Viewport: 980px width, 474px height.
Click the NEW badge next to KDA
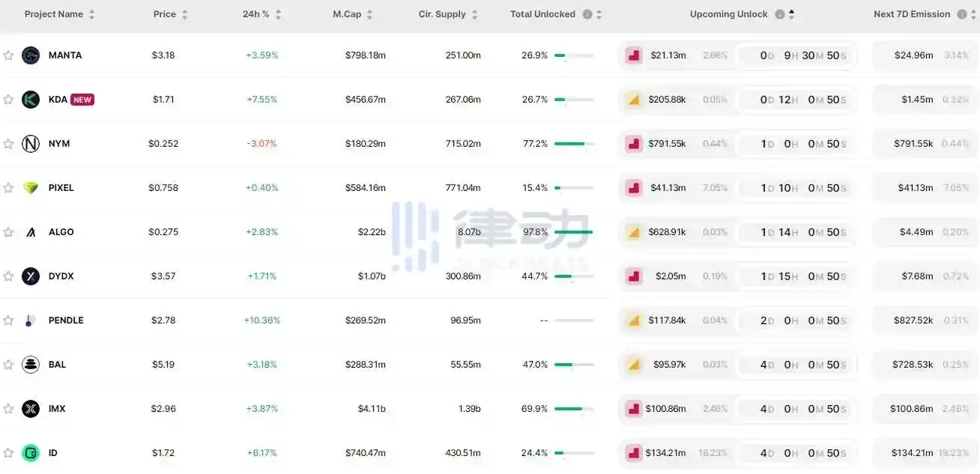(x=82, y=100)
